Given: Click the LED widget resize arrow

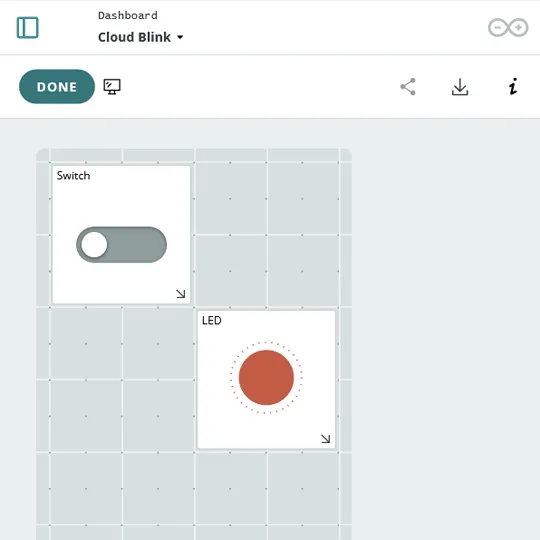Looking at the screenshot, I should 325,439.
